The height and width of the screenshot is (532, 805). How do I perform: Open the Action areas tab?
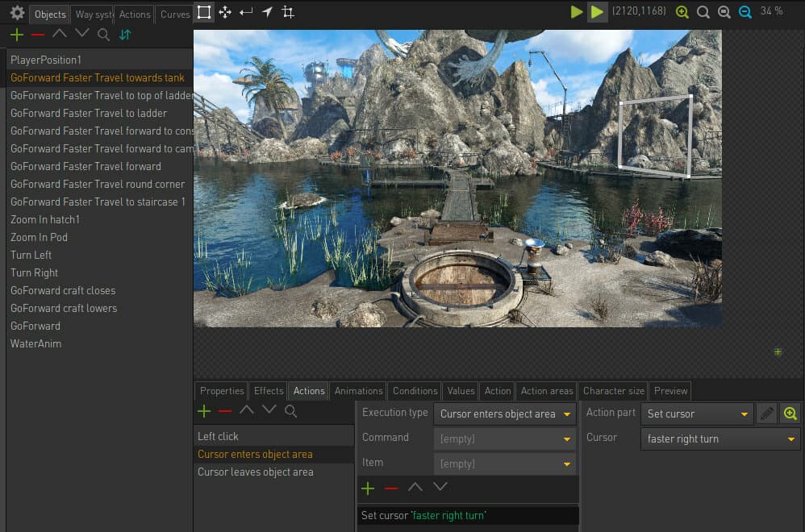[546, 391]
